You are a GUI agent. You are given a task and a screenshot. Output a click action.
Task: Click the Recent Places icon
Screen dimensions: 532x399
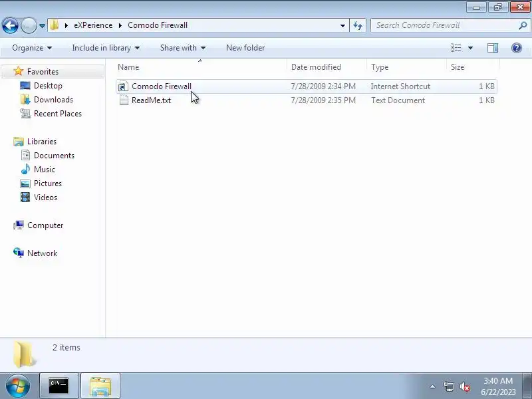(x=25, y=114)
